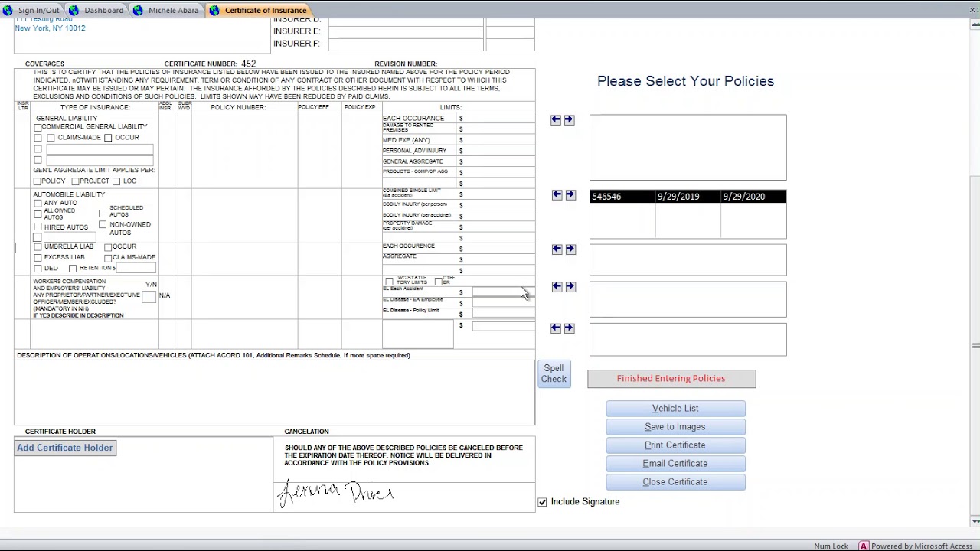Image resolution: width=980 pixels, height=551 pixels.
Task: Click the New York, NY 10012 address text
Action: coord(51,28)
